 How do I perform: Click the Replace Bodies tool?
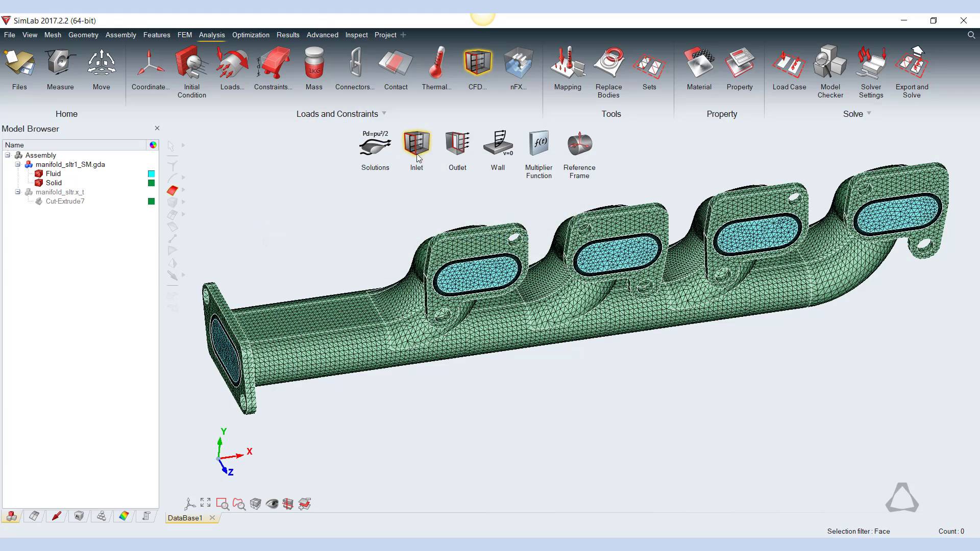tap(608, 64)
